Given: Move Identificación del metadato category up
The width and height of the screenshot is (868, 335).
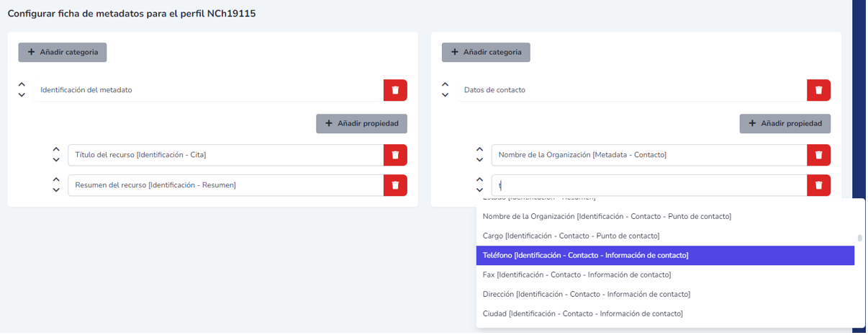Looking at the screenshot, I should click(x=22, y=85).
